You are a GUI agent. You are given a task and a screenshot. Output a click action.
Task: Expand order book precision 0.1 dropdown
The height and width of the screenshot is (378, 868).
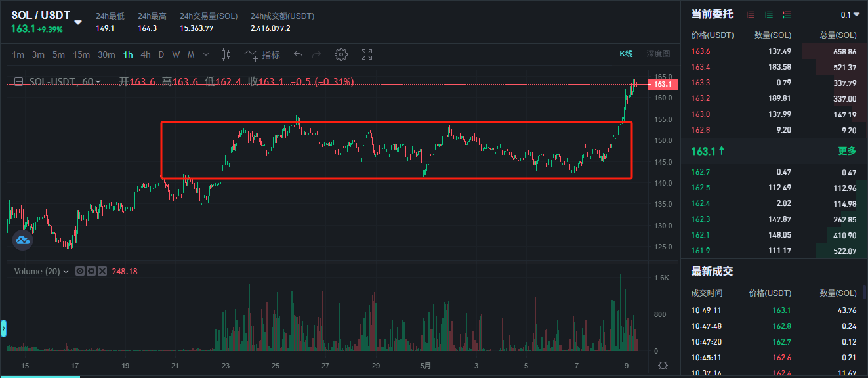(850, 14)
